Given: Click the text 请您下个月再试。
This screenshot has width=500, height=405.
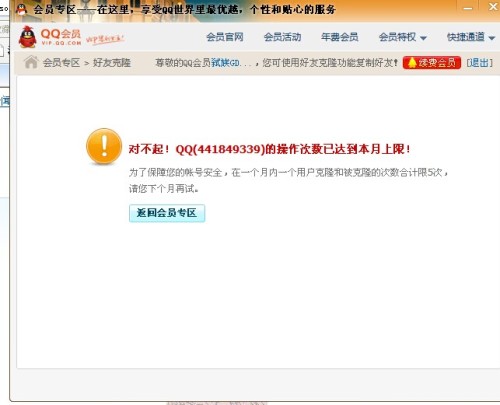Looking at the screenshot, I should [x=164, y=189].
